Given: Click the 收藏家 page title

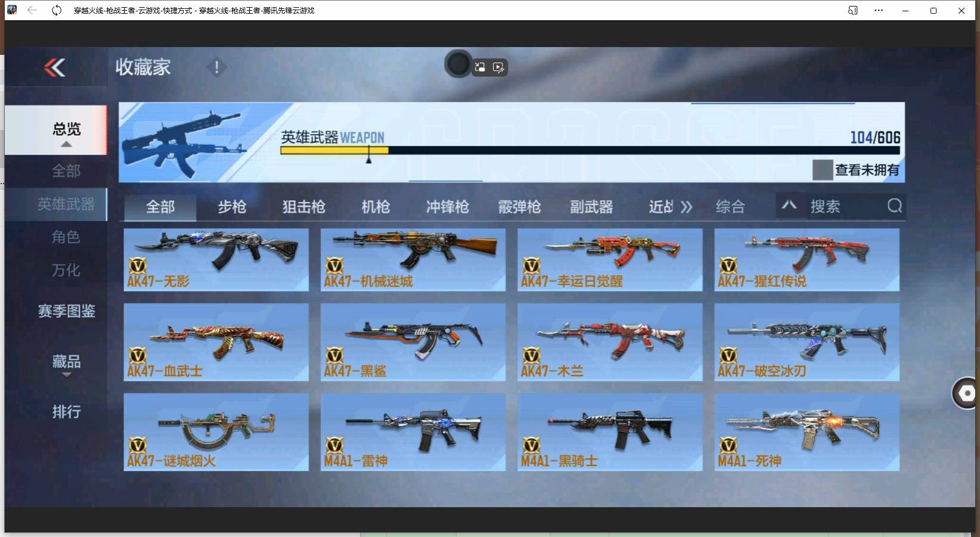Looking at the screenshot, I should pyautogui.click(x=143, y=67).
